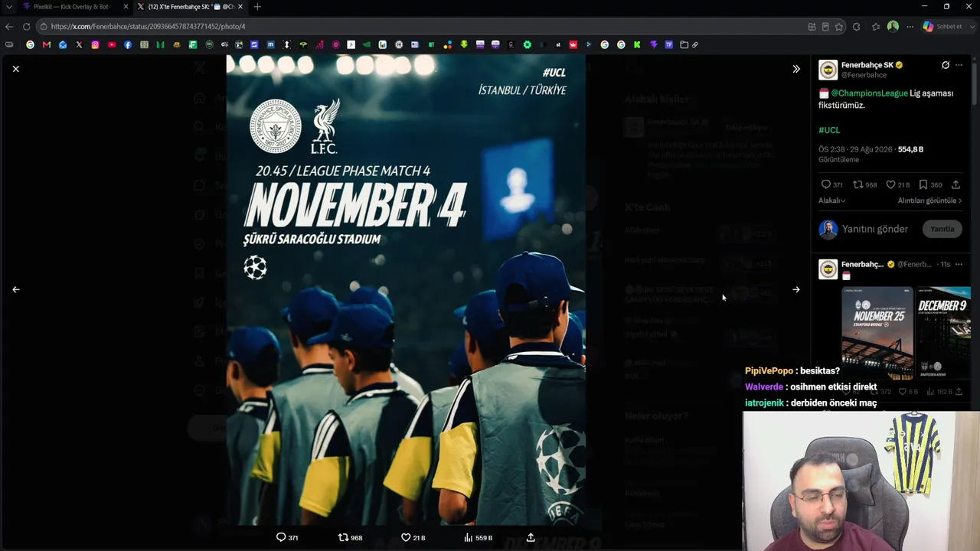This screenshot has height=551, width=980.
Task: Close the X'te Fenerbahçe SK tab
Action: (x=240, y=7)
